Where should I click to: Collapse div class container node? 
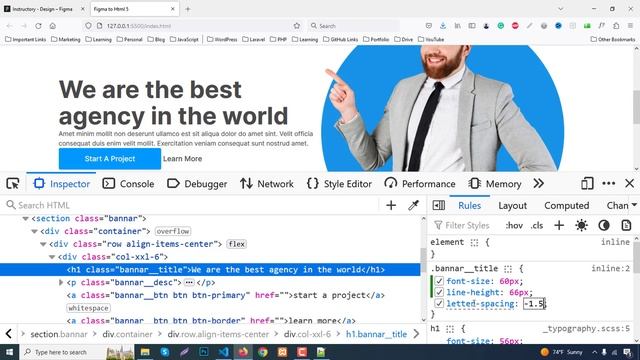(34, 231)
